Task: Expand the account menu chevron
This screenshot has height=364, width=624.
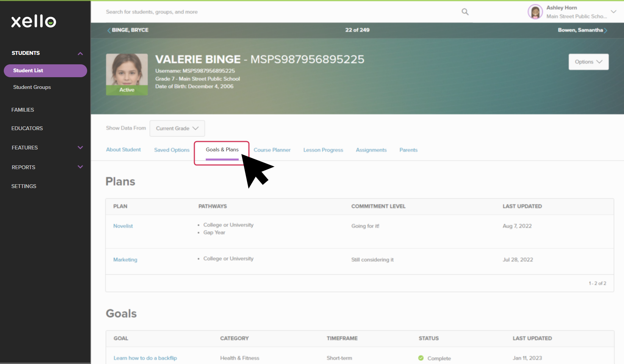Action: 613,12
